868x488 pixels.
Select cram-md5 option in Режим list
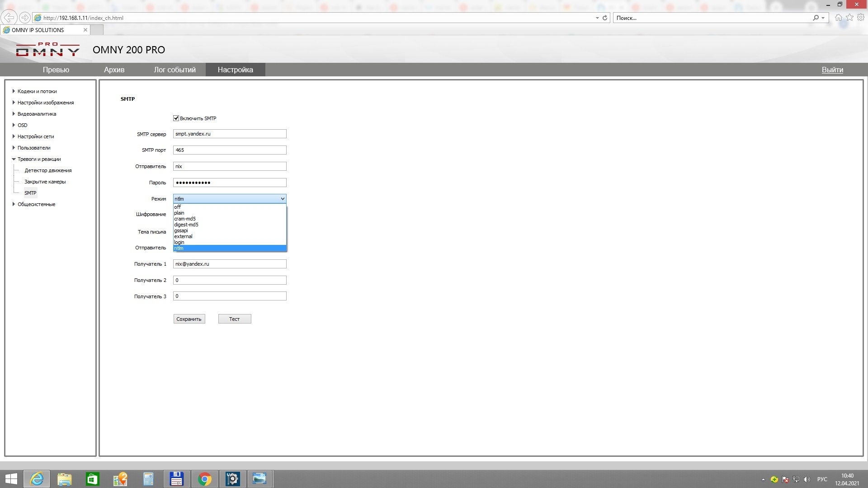pos(185,219)
